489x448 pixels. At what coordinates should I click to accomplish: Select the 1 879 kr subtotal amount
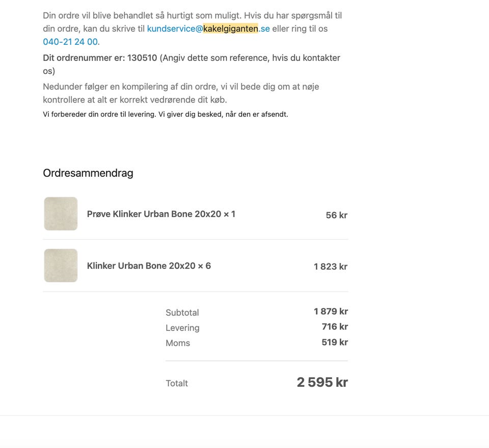(331, 311)
